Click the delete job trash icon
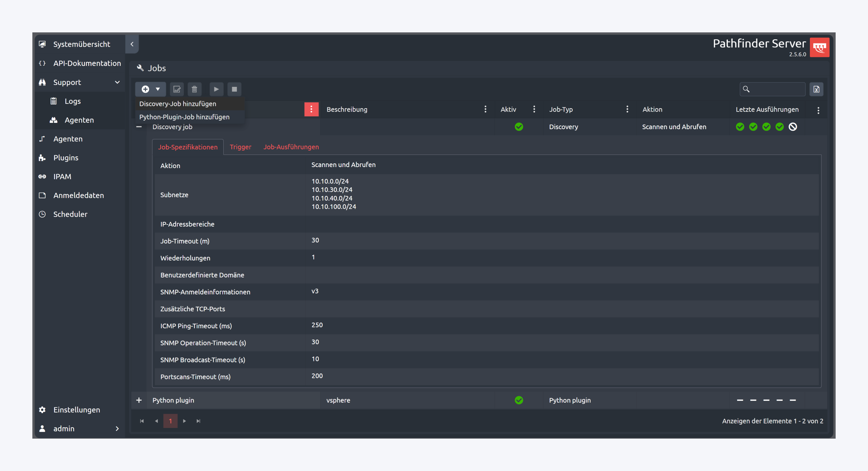 click(195, 89)
